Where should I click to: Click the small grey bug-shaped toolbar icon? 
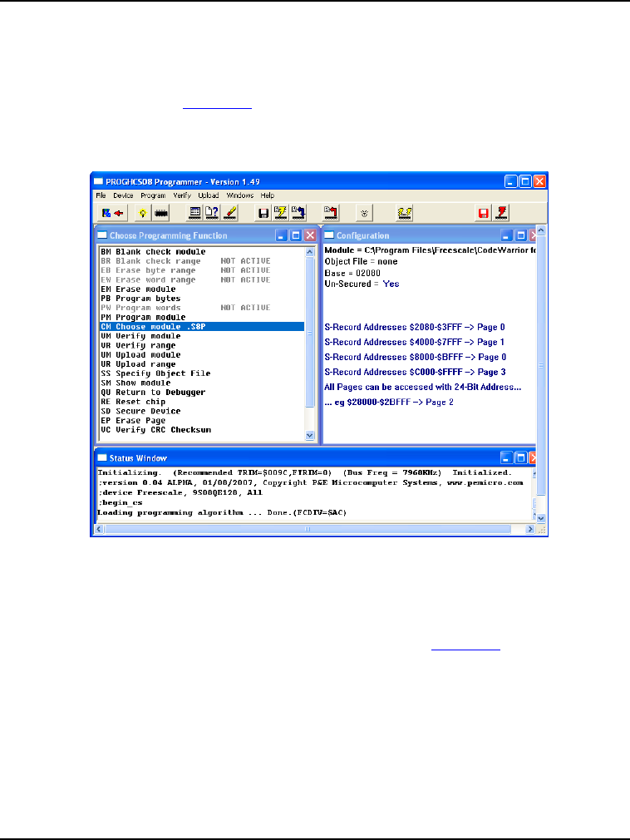pos(365,213)
